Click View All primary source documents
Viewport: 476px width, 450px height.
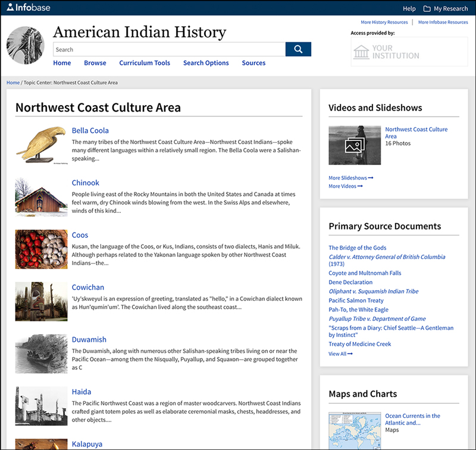point(340,354)
